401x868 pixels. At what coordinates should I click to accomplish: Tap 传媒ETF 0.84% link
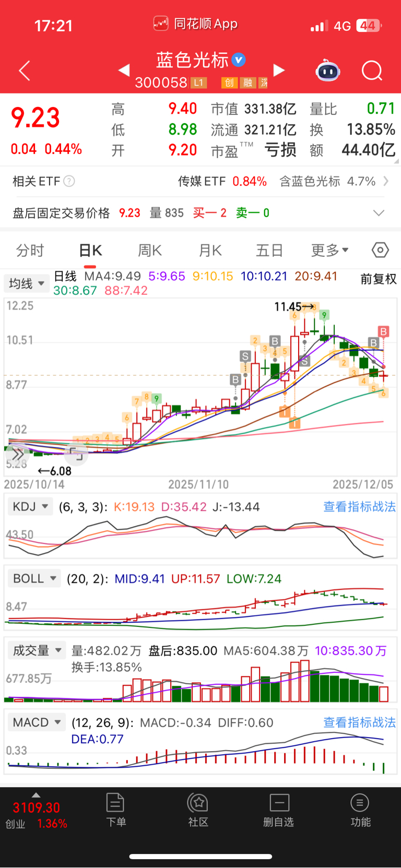coord(222,181)
